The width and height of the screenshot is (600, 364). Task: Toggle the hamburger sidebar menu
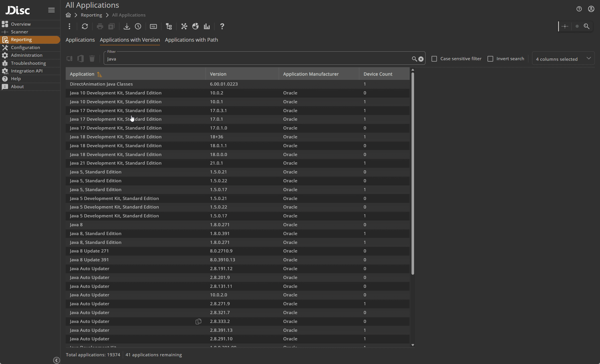coord(51,10)
